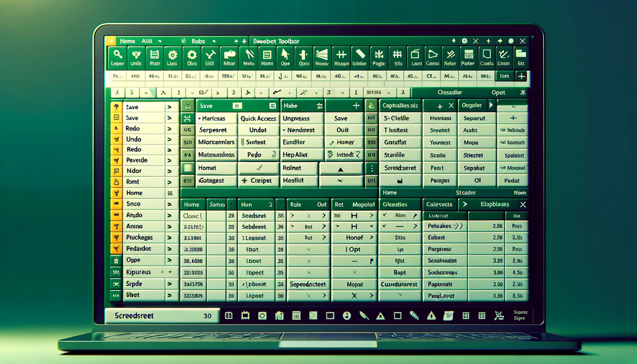Switch to the Robs tab at top
This screenshot has height=364, width=637.
[x=198, y=41]
